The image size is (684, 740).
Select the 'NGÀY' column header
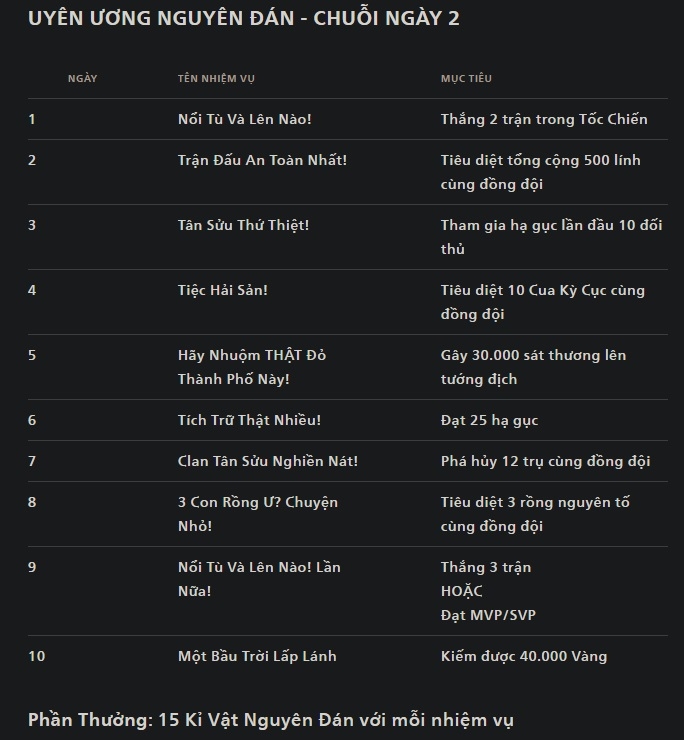83,78
